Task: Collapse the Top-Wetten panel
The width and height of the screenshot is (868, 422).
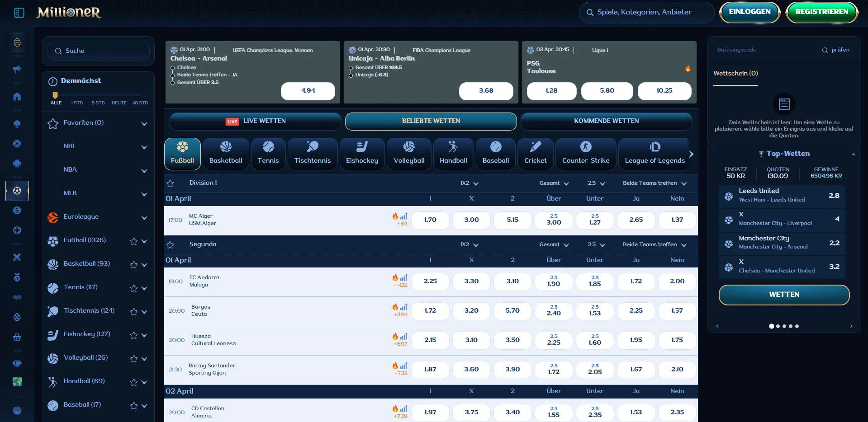Action: [x=853, y=155]
